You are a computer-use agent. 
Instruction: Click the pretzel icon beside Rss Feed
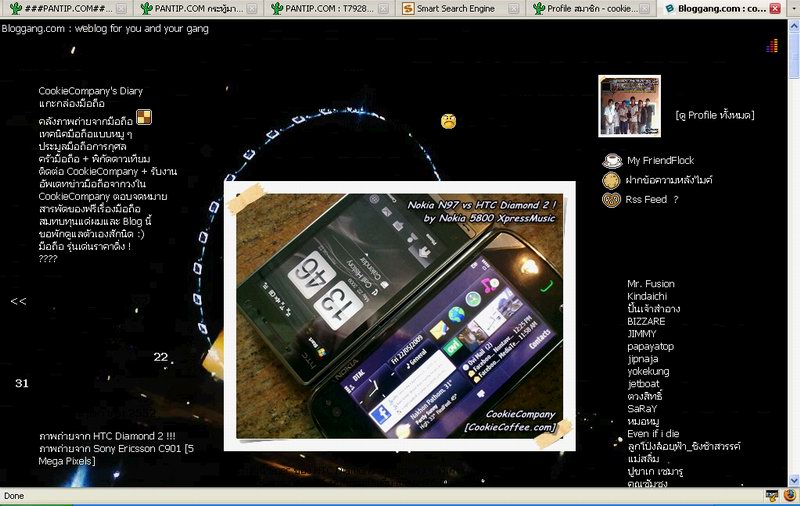point(611,199)
